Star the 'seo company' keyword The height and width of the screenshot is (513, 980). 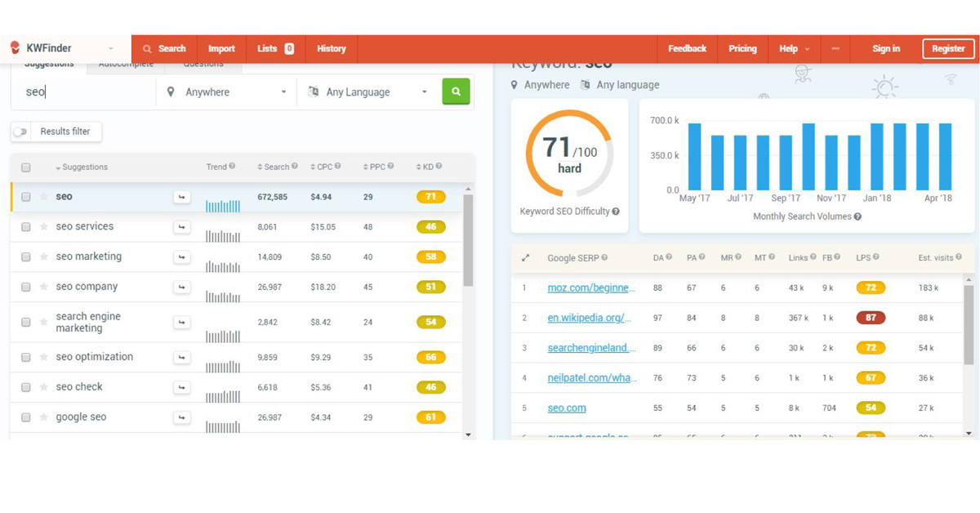coord(44,288)
